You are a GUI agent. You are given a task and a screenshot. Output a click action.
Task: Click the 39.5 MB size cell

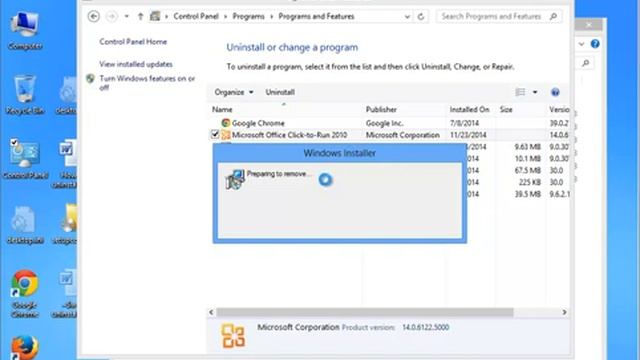point(527,194)
